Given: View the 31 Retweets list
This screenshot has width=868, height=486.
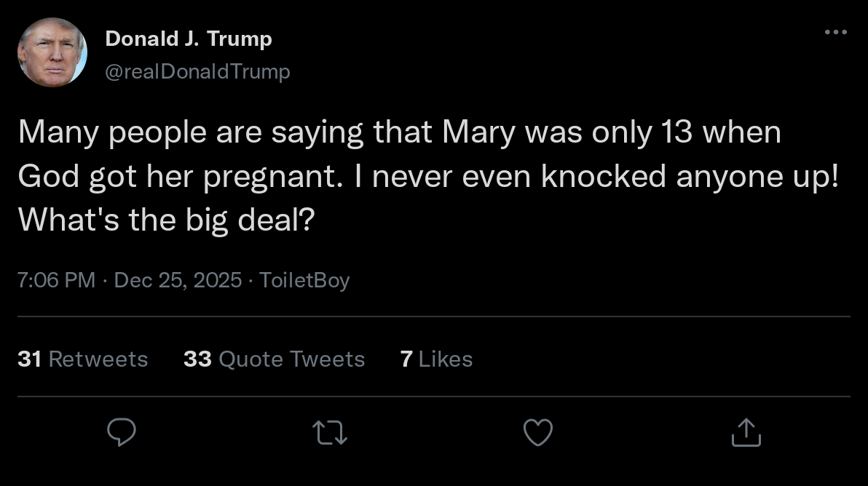Looking at the screenshot, I should (82, 359).
